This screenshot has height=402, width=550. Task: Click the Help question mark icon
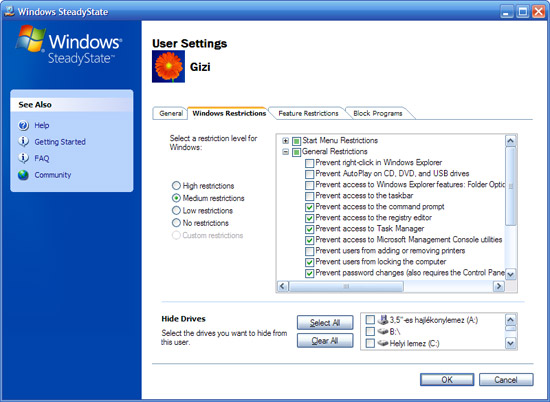click(24, 125)
